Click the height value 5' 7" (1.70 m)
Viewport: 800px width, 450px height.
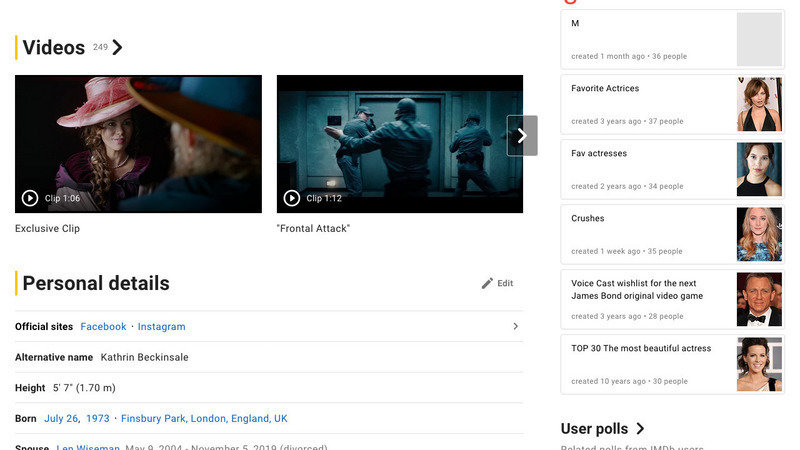point(84,388)
